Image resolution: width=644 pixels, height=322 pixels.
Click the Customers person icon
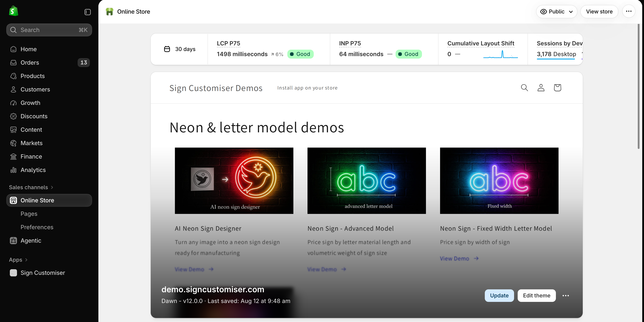pyautogui.click(x=13, y=89)
